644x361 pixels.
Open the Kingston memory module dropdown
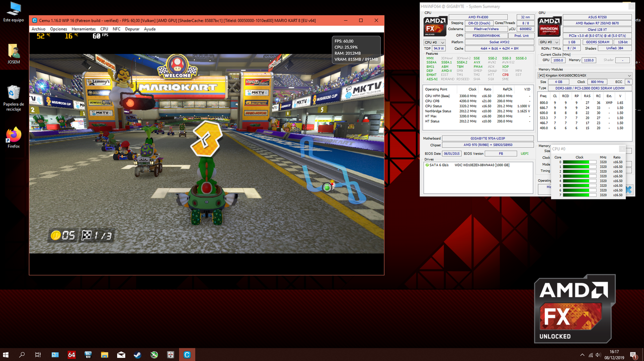pos(585,75)
